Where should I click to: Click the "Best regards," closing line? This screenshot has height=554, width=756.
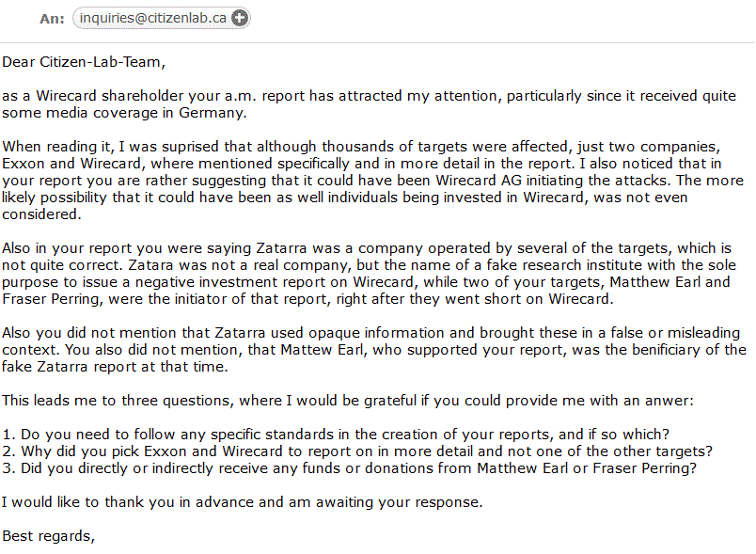(49, 536)
